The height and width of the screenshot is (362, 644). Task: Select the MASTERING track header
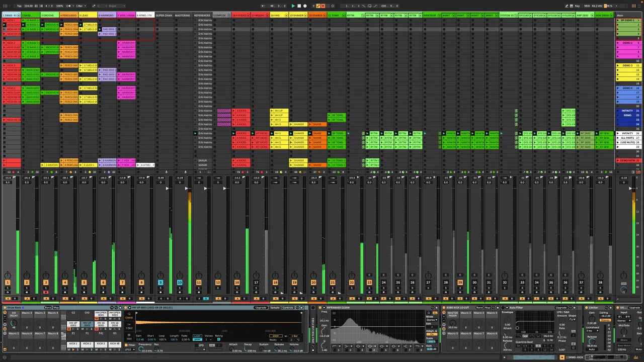pos(183,16)
